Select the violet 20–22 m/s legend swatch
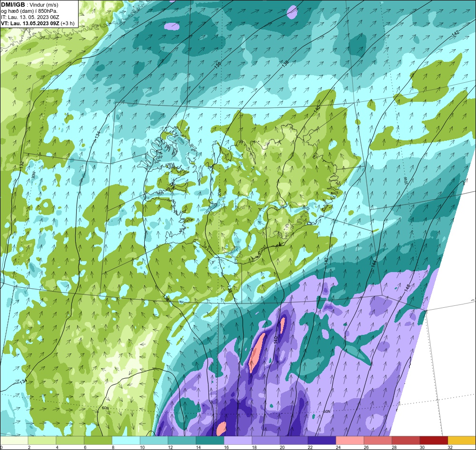This screenshot has height=450, width=476. click(x=294, y=440)
